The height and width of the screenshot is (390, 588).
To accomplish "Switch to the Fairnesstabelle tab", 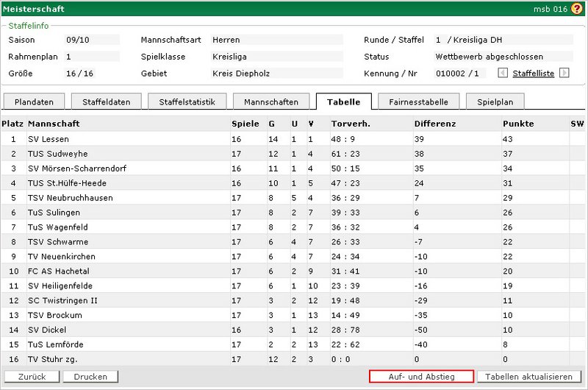I will pos(423,102).
